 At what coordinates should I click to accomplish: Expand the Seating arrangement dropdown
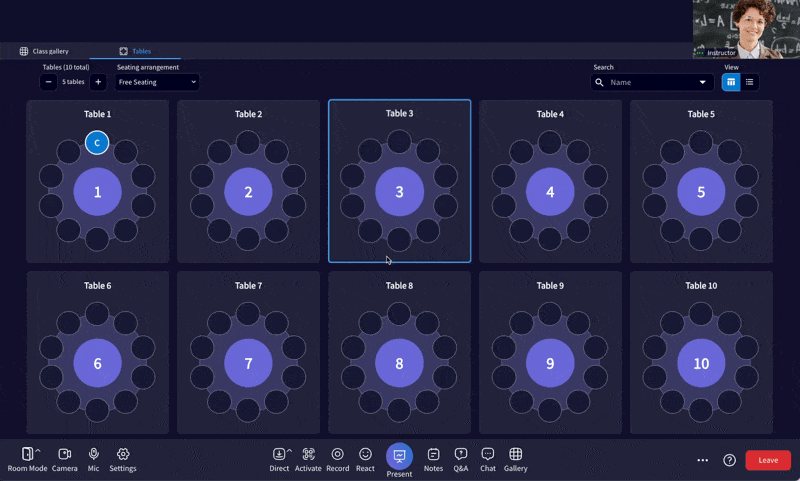coord(157,82)
